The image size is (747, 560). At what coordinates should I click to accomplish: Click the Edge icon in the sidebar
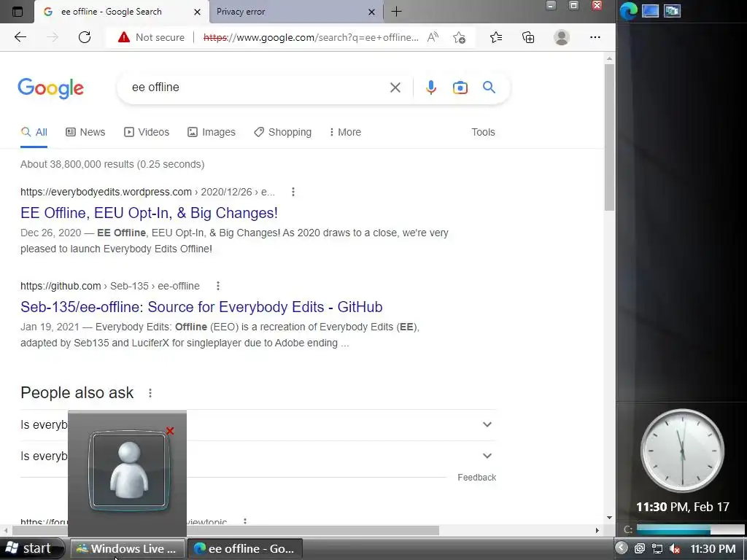[628, 10]
